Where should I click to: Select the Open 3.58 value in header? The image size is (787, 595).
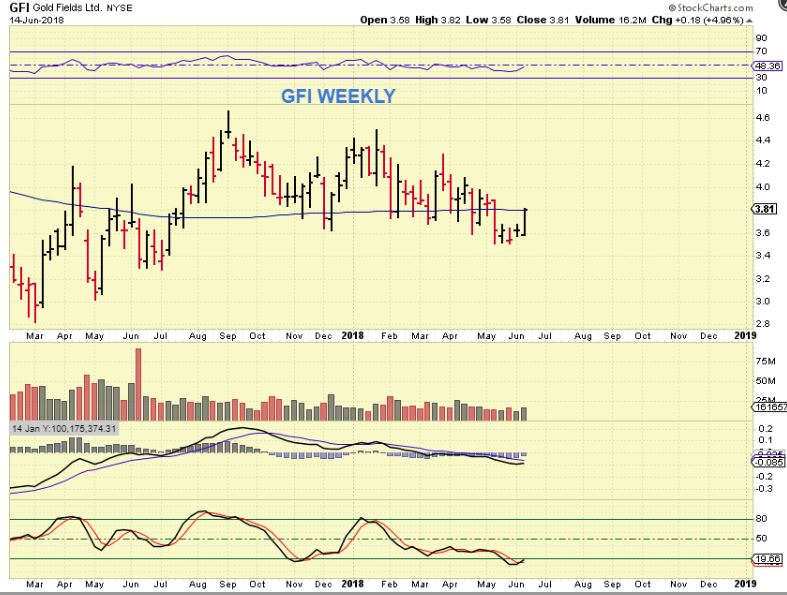(x=385, y=20)
